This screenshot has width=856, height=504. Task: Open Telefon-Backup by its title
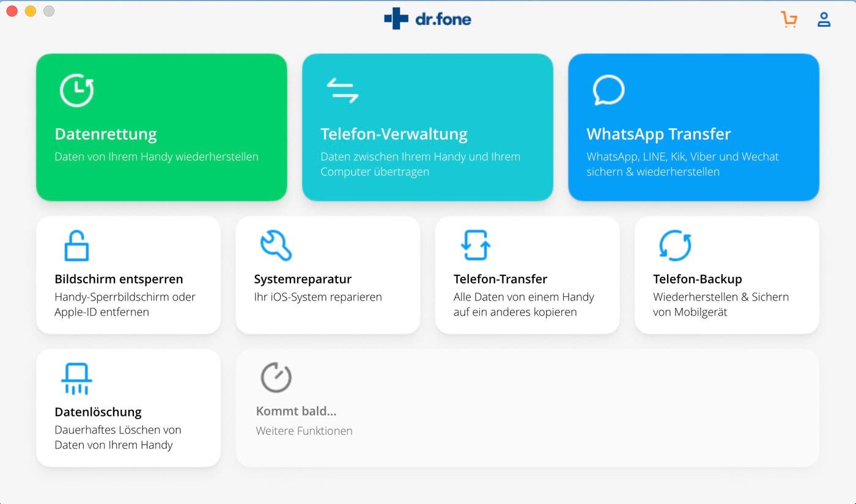[697, 279]
